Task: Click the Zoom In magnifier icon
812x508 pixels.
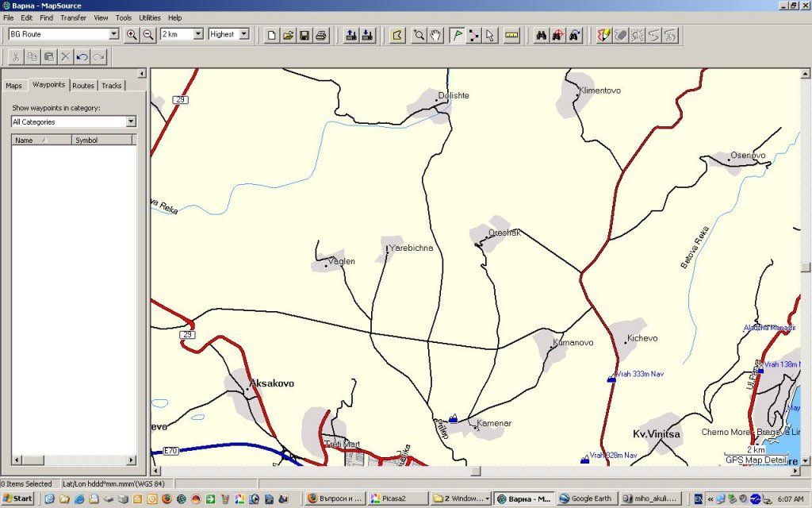Action: pyautogui.click(x=132, y=35)
